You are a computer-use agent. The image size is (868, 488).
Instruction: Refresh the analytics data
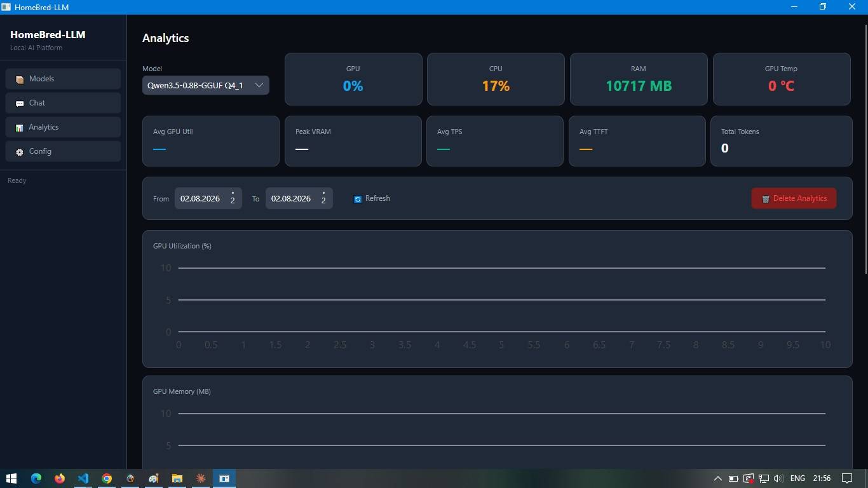[372, 198]
